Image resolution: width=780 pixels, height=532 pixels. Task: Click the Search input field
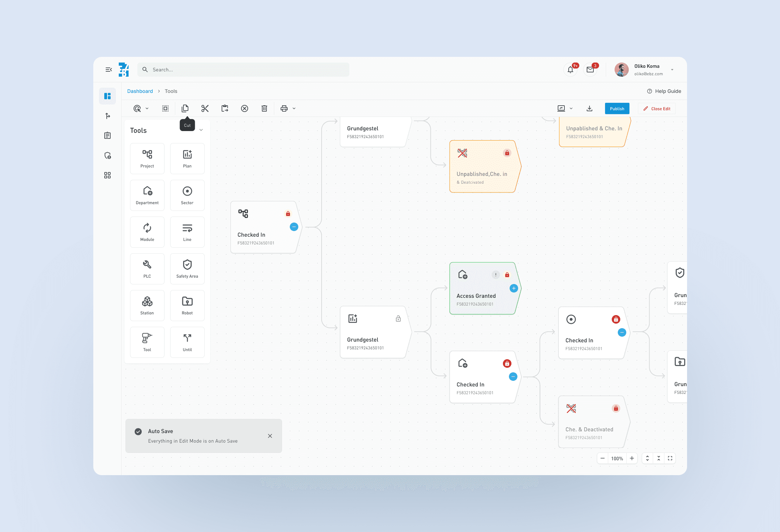click(243, 70)
